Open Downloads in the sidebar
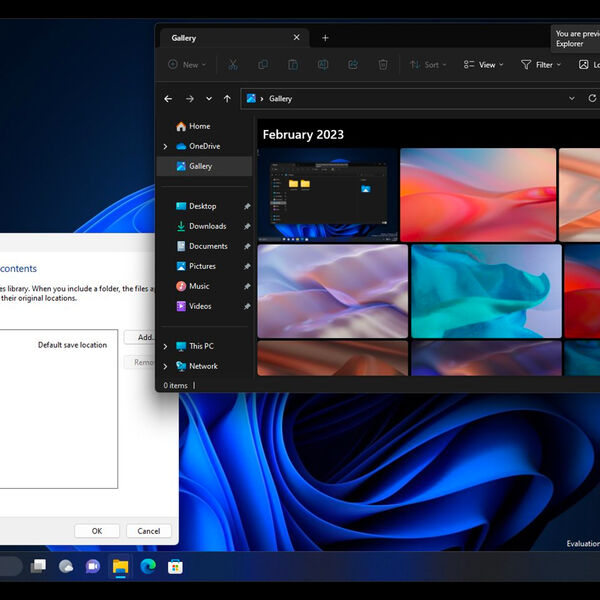This screenshot has height=600, width=600. coord(207,226)
